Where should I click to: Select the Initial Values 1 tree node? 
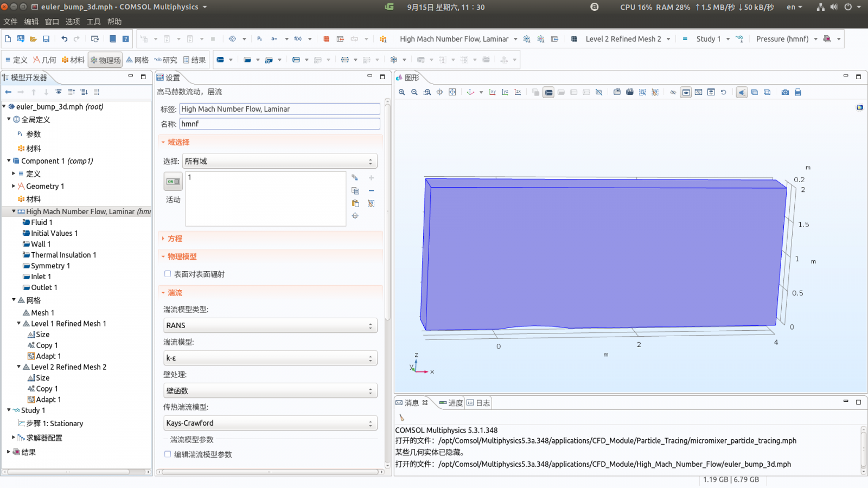(x=55, y=233)
